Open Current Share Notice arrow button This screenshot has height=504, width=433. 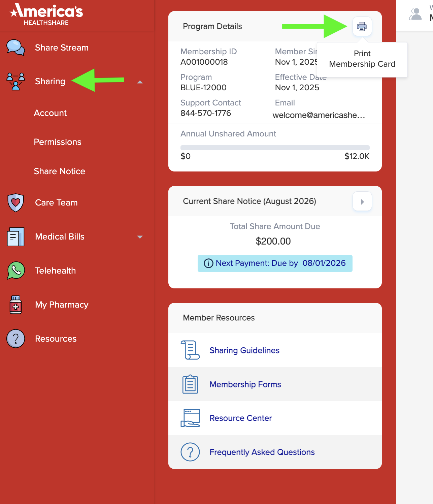[x=362, y=201]
